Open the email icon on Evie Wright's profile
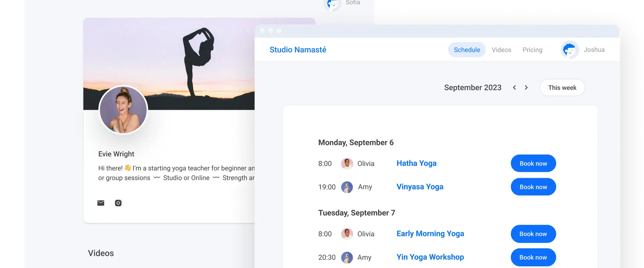Viewport: 644px width, 268px height. (x=101, y=203)
